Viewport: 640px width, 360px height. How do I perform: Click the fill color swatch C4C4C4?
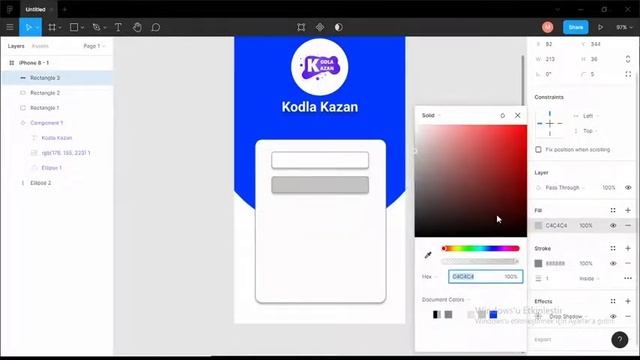click(538, 225)
